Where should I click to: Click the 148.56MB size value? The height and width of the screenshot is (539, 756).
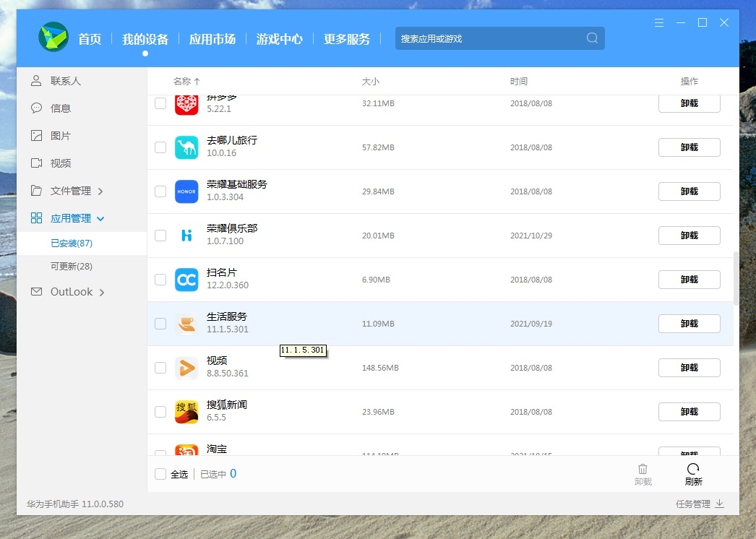380,368
